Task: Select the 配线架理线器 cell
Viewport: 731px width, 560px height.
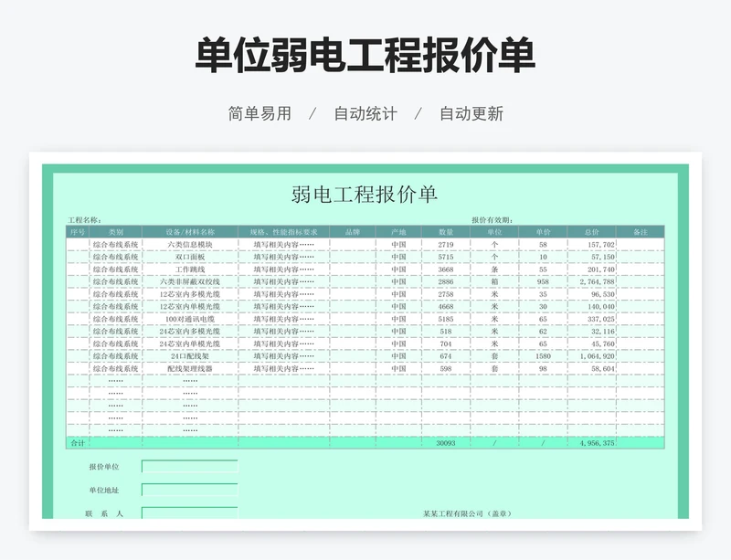Action: 190,368
